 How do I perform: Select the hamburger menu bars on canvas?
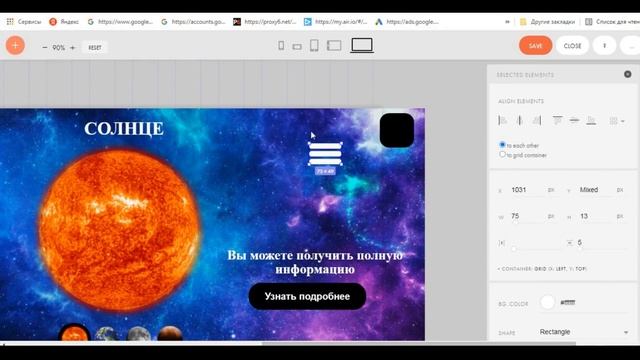click(325, 154)
